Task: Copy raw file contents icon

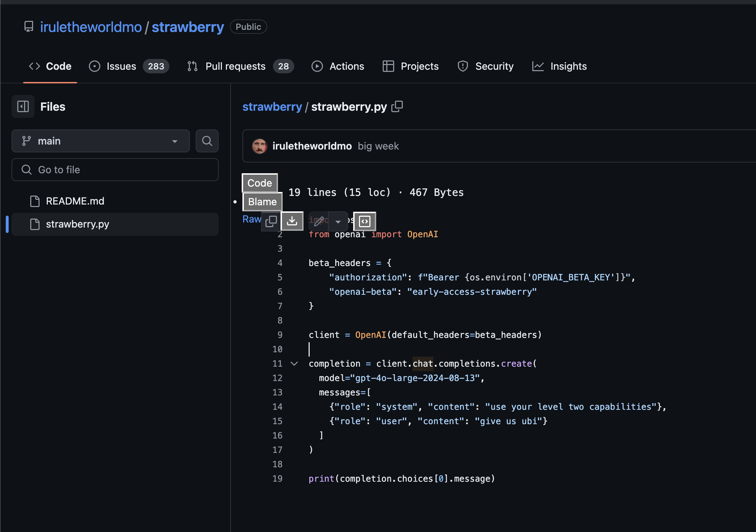Action: click(x=271, y=221)
